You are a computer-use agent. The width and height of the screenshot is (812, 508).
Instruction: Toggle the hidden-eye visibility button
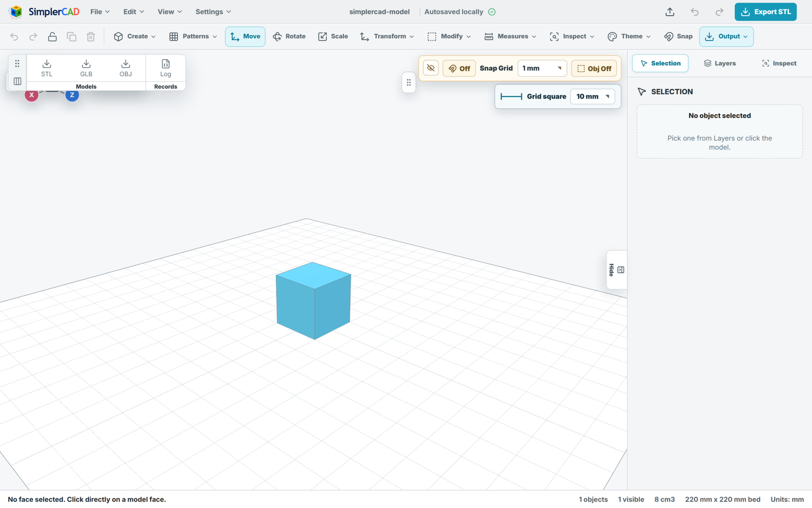(431, 68)
